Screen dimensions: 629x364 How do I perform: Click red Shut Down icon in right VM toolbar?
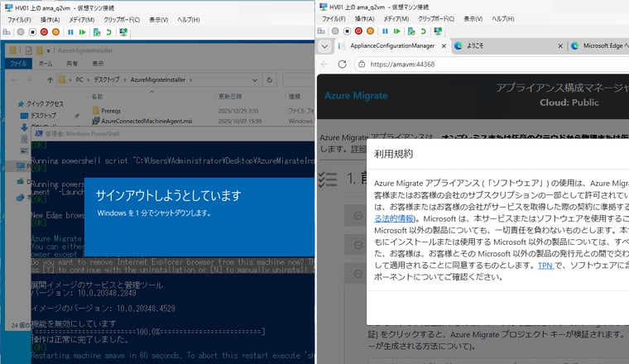click(358, 31)
